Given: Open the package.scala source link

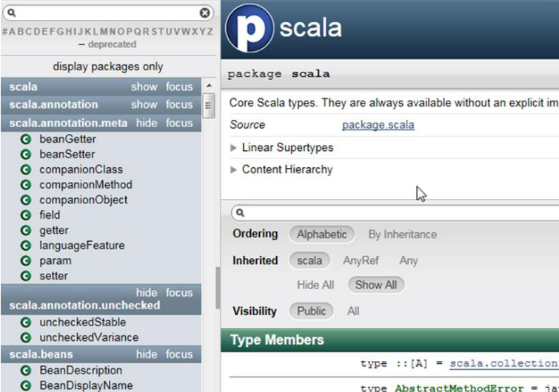Looking at the screenshot, I should (x=378, y=125).
